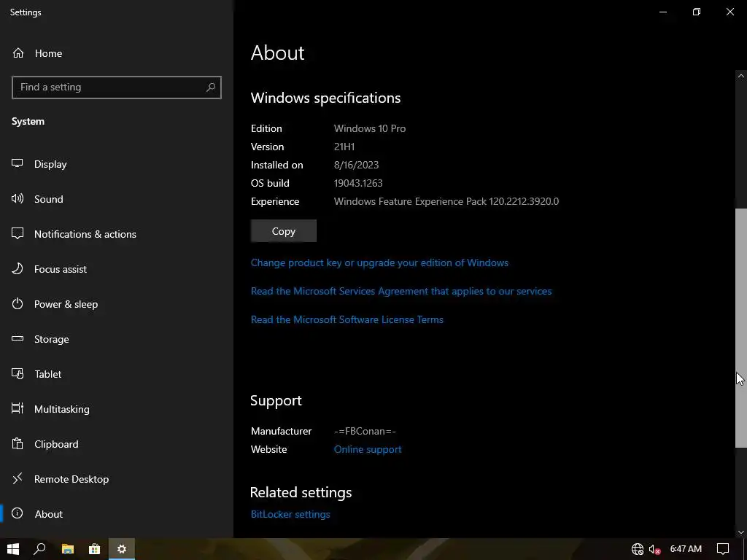Click the Tablet icon in sidebar

tap(18, 374)
